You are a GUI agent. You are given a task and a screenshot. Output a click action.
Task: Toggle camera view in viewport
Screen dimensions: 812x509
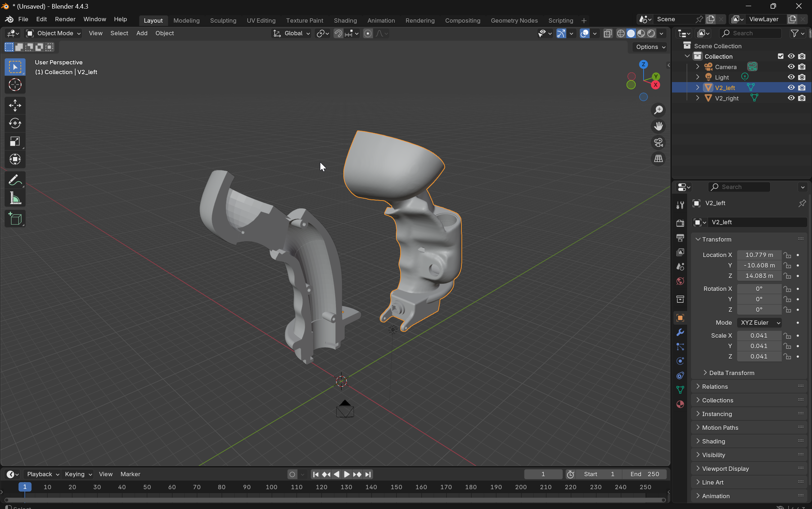658,143
